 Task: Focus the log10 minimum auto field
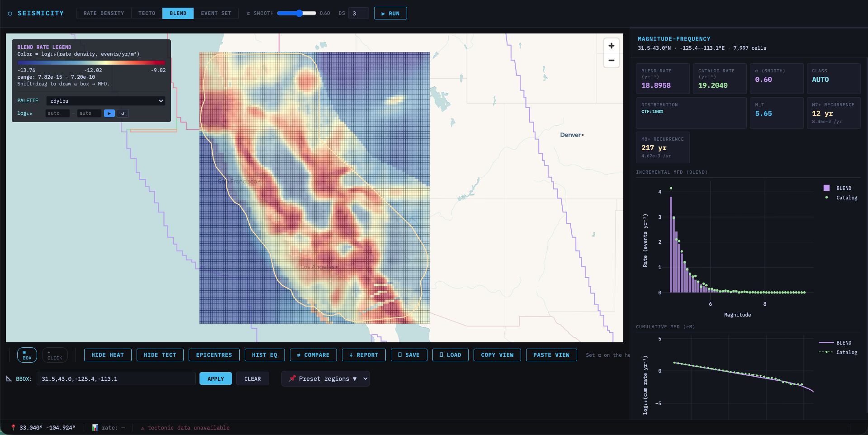point(57,113)
